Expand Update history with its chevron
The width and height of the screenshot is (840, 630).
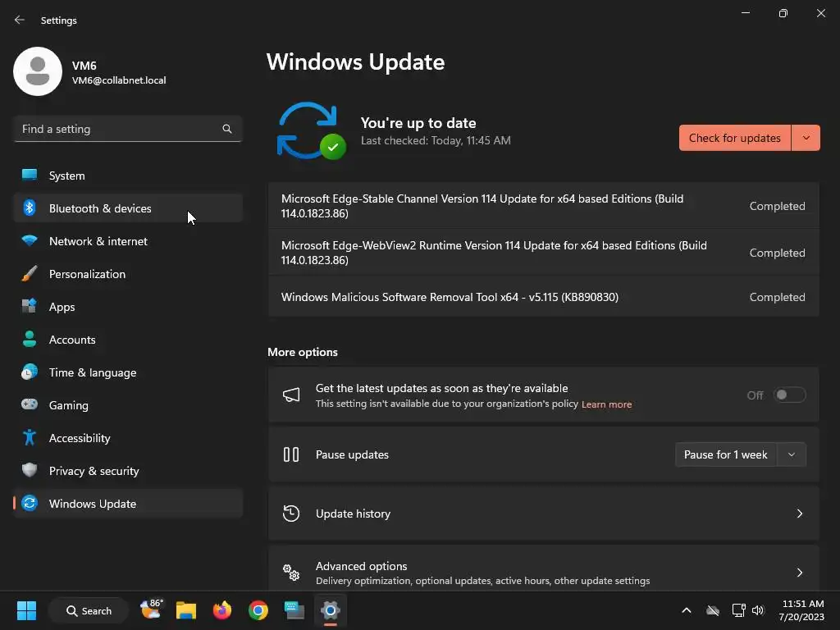coord(799,514)
